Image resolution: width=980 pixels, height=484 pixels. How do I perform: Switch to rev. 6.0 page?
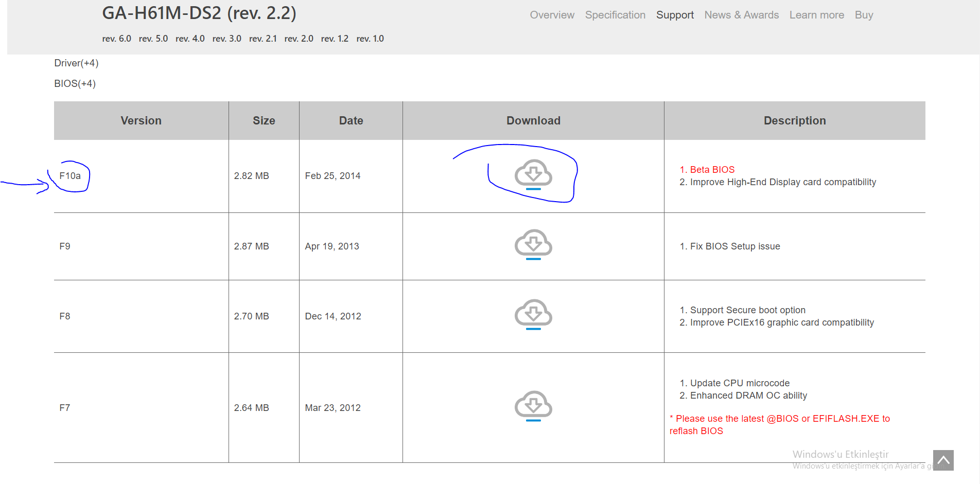coord(116,39)
